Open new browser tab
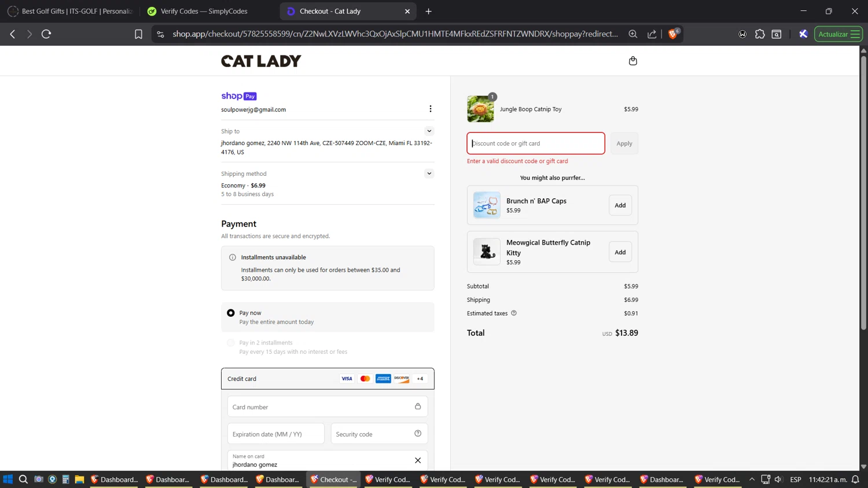Viewport: 868px width, 488px height. coord(428,11)
